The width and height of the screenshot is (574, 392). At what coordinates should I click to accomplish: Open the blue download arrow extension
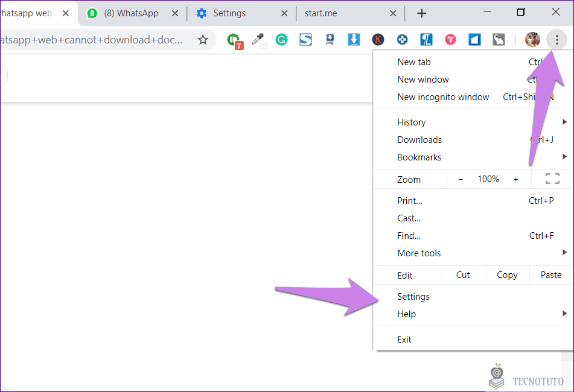point(354,39)
